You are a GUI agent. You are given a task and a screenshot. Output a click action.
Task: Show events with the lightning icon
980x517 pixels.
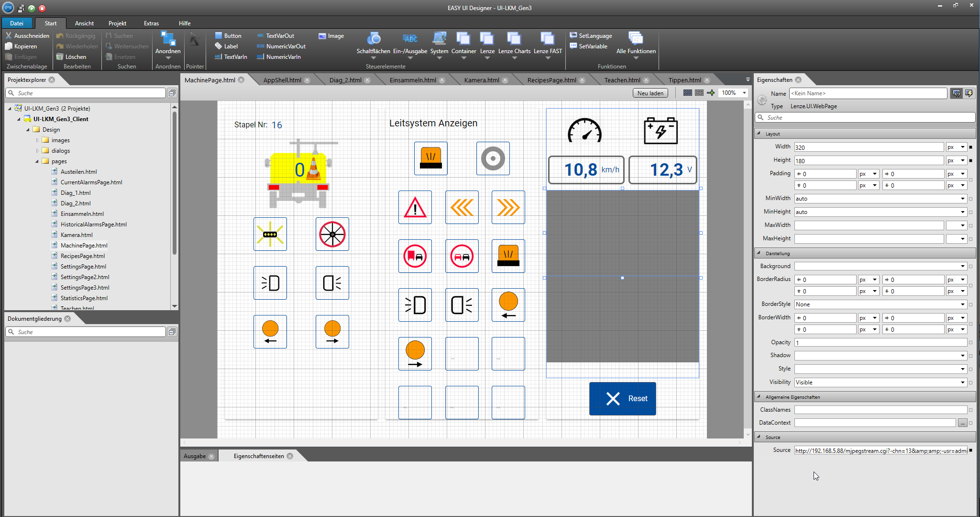click(969, 93)
